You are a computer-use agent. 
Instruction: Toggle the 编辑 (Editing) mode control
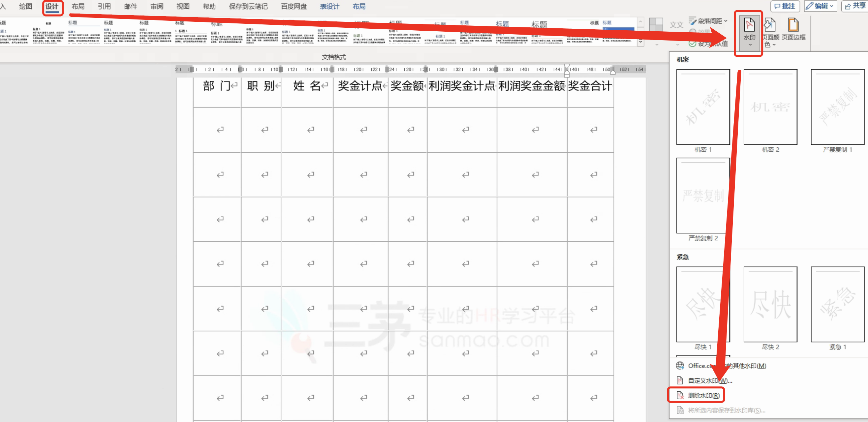point(820,6)
